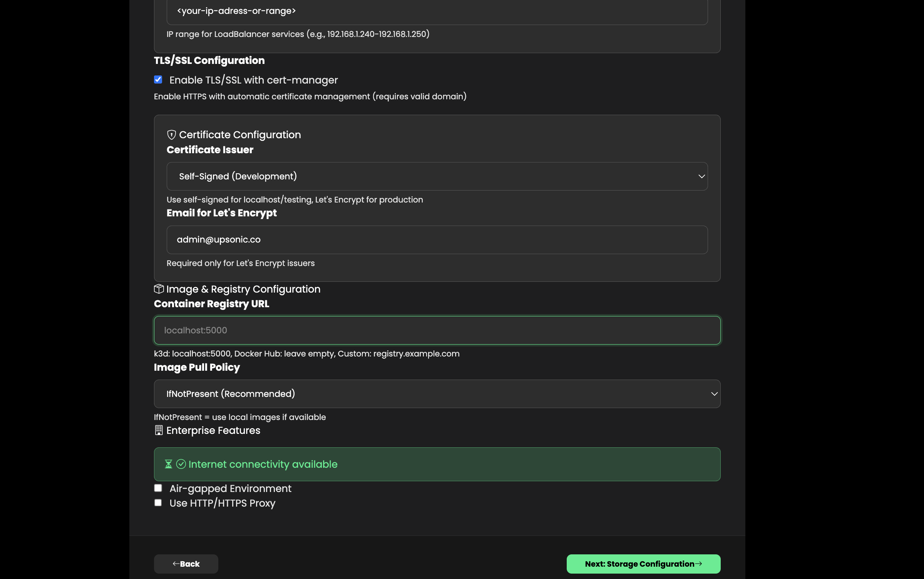Check the Use HTTP/HTTPS Proxy option

158,503
